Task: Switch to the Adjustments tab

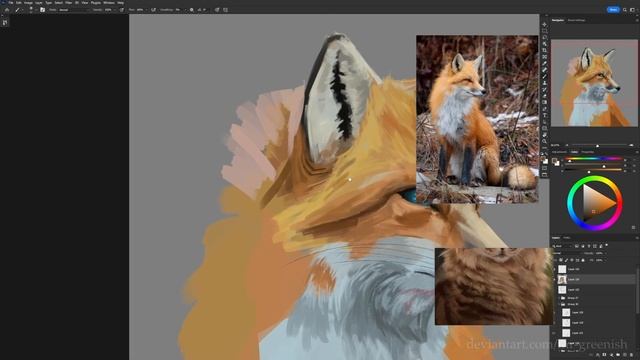Action: pyautogui.click(x=559, y=152)
